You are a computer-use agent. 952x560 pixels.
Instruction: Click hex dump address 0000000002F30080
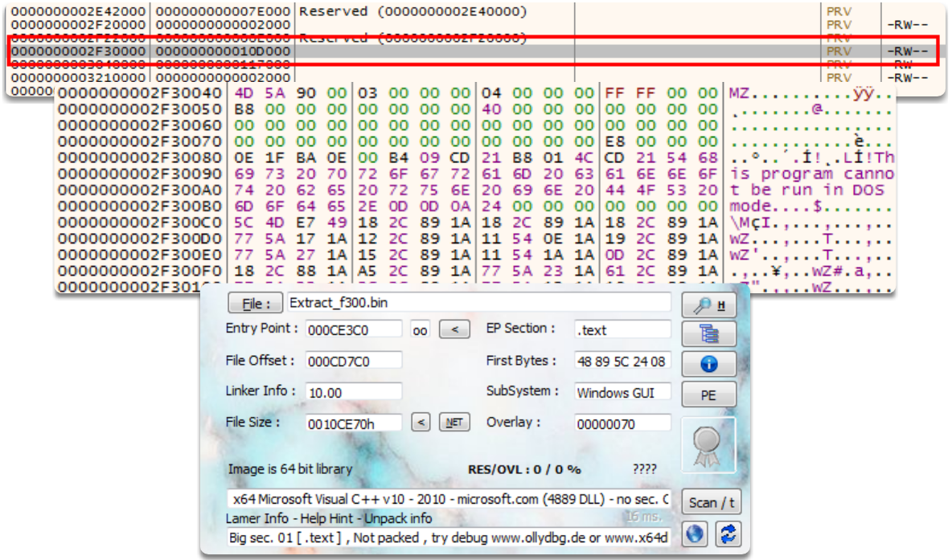[140, 157]
